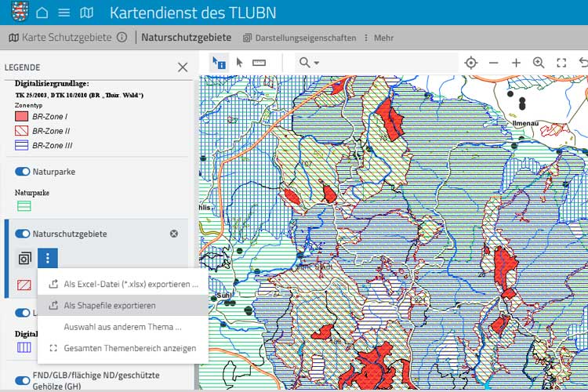Image resolution: width=588 pixels, height=392 pixels.
Task: Click the blue three-dot layer menu button
Action: pos(48,258)
